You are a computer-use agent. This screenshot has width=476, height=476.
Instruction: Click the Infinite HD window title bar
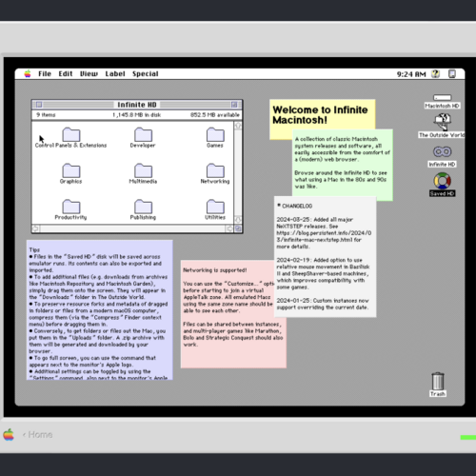(137, 105)
